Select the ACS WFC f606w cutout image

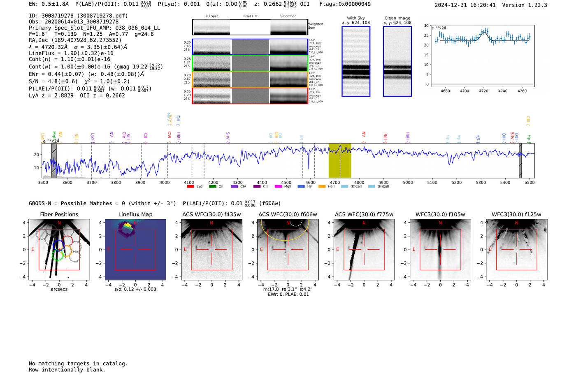[288, 250]
